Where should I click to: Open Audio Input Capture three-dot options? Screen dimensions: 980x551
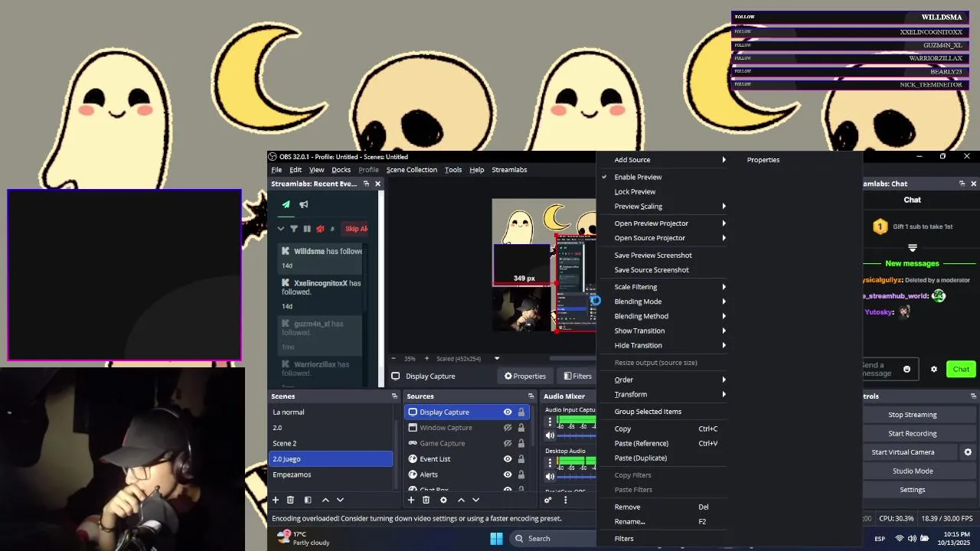click(550, 422)
